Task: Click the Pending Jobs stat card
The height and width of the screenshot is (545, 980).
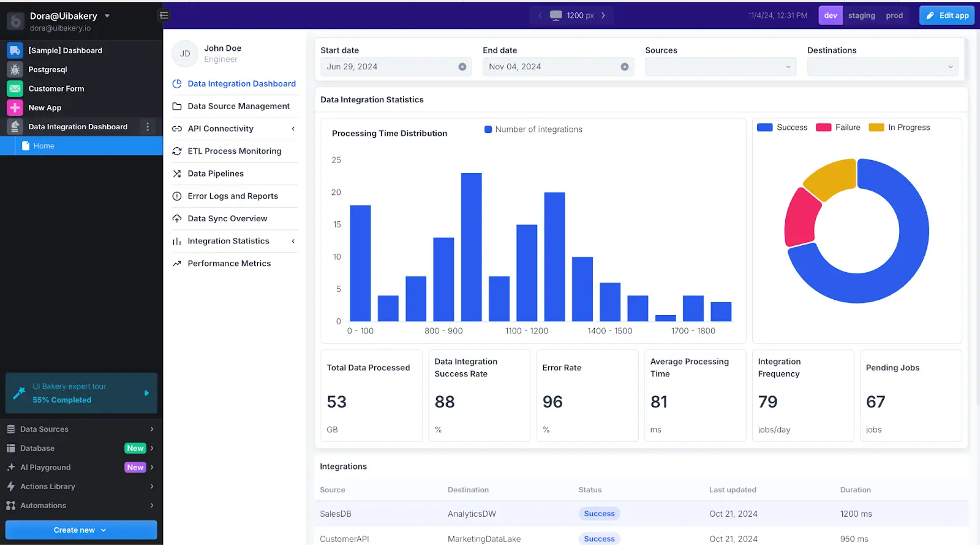Action: [911, 395]
